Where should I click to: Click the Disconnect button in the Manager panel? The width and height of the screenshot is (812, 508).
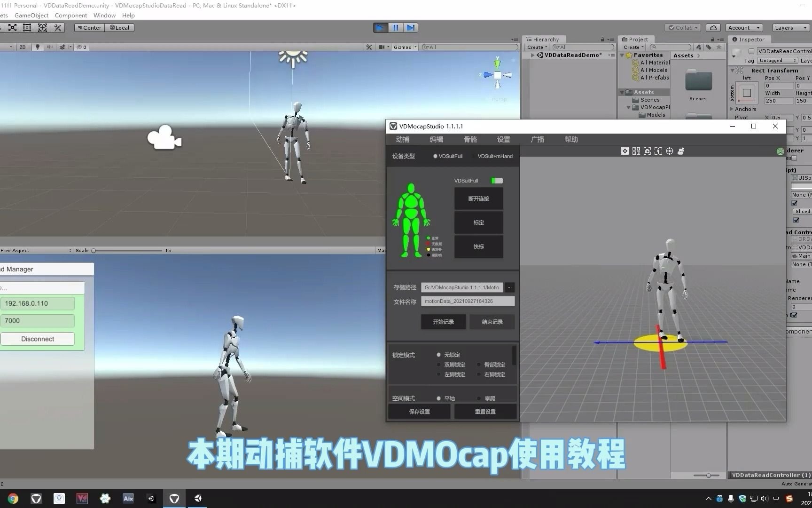37,338
